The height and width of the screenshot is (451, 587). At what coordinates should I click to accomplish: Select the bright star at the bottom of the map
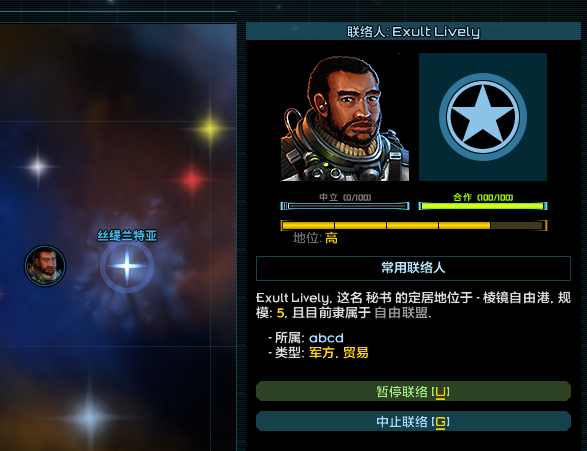(x=90, y=417)
